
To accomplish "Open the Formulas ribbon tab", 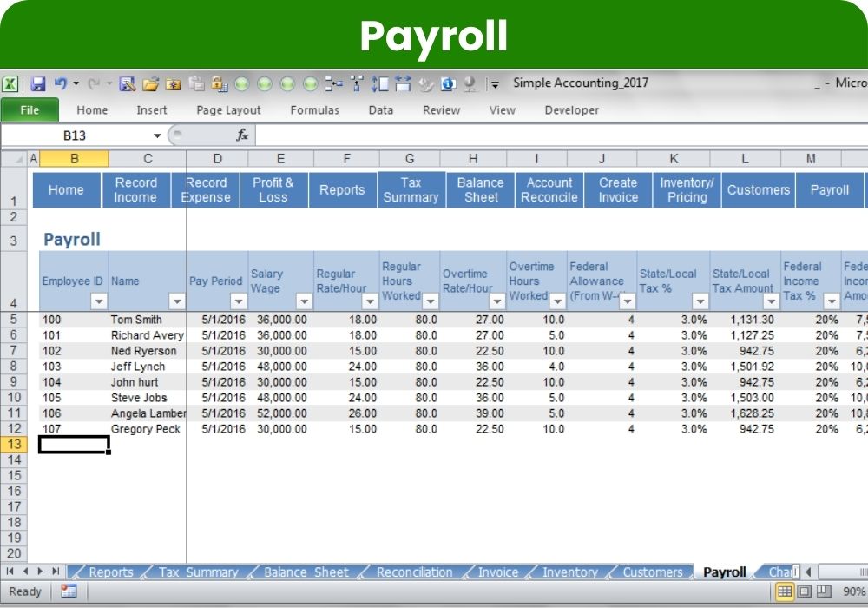I will pyautogui.click(x=314, y=110).
